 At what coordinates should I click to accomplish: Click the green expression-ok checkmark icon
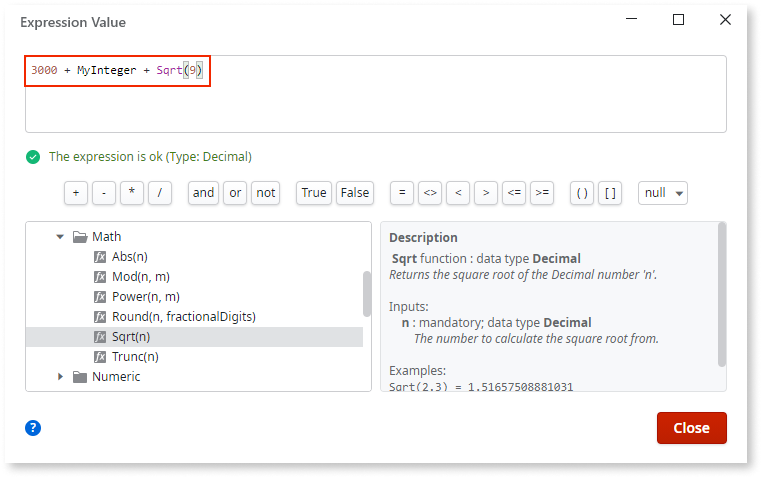point(33,157)
